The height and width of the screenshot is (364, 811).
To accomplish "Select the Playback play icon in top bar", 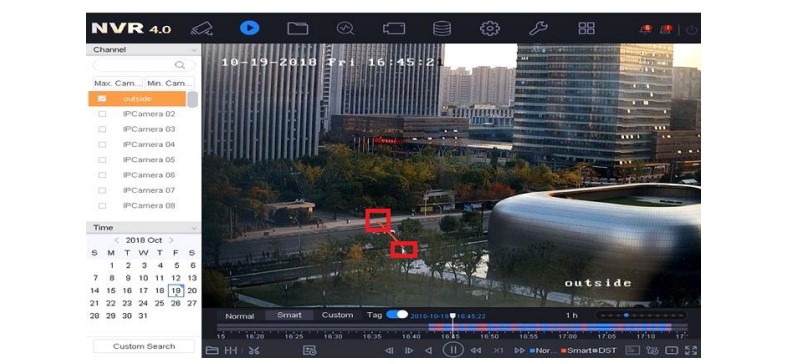I will click(x=249, y=28).
